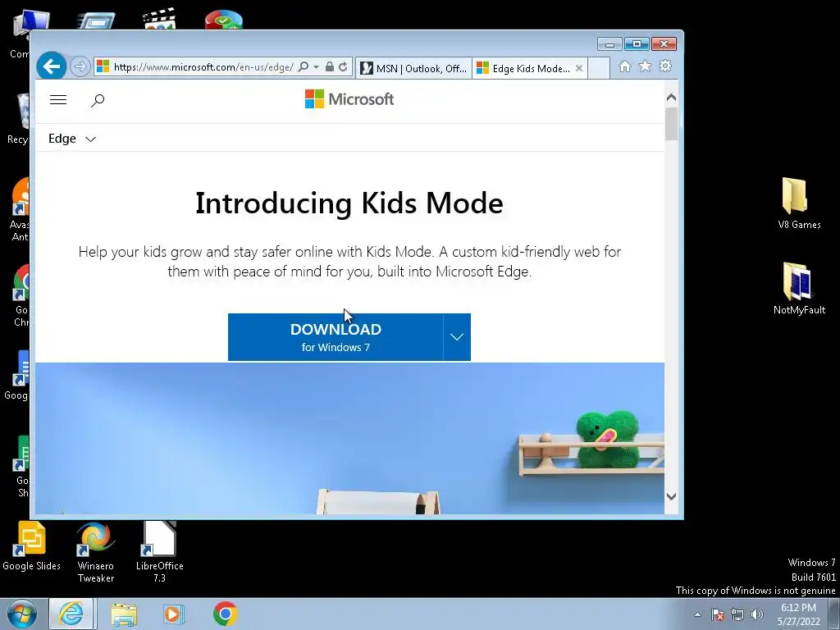Select the V8 Games folder icon
This screenshot has height=630, width=840.
coord(799,203)
